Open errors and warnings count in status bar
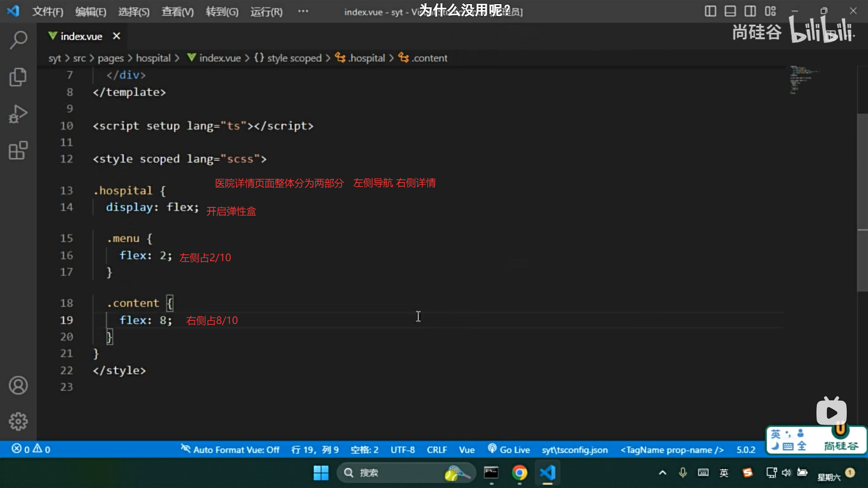 (x=31, y=449)
